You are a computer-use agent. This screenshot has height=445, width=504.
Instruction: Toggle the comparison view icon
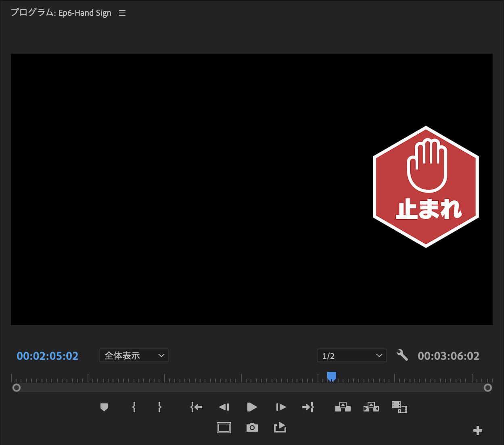pyautogui.click(x=399, y=407)
